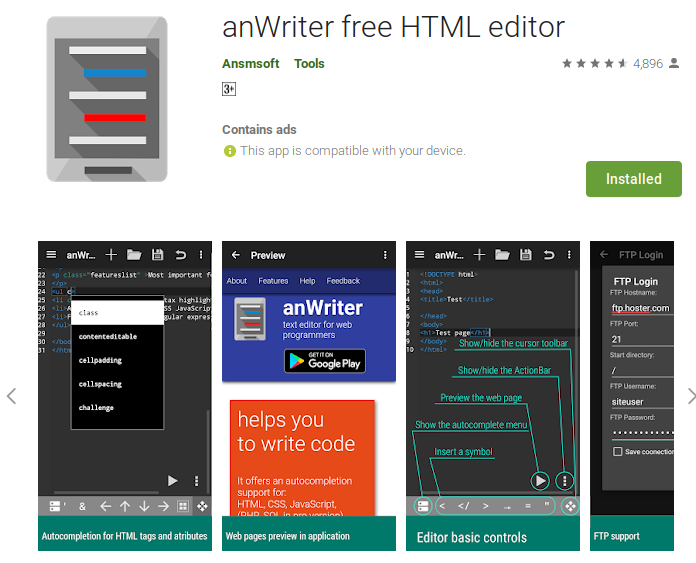Click hamburger menu in Editor controls screenshot
Screen dimensions: 696x563
419,254
